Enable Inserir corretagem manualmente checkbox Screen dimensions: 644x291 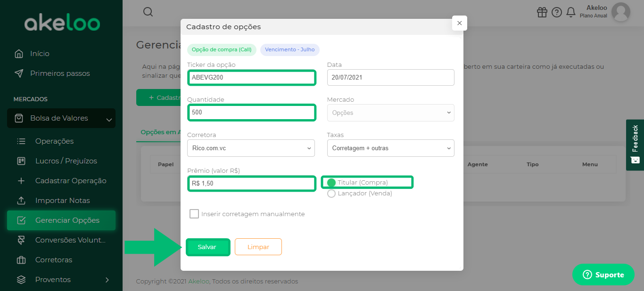click(194, 214)
